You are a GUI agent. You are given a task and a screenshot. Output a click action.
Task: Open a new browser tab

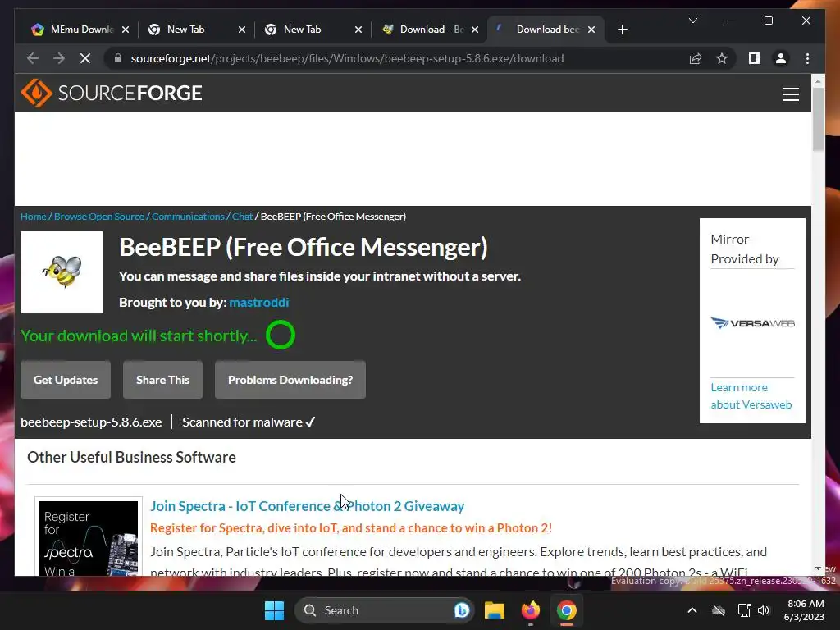[x=622, y=30]
